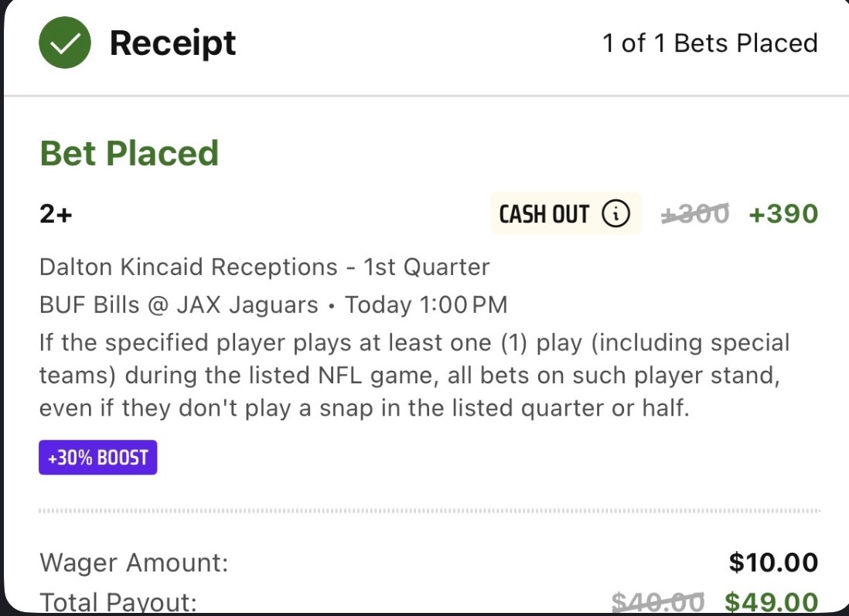Open the BUF Bills @ JAX Jaguars matchup
The height and width of the screenshot is (616, 849).
(179, 305)
